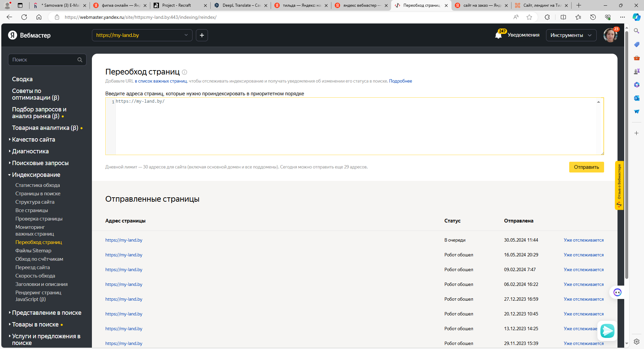The image size is (644, 349).
Task: Go back in browser history
Action: pyautogui.click(x=9, y=17)
